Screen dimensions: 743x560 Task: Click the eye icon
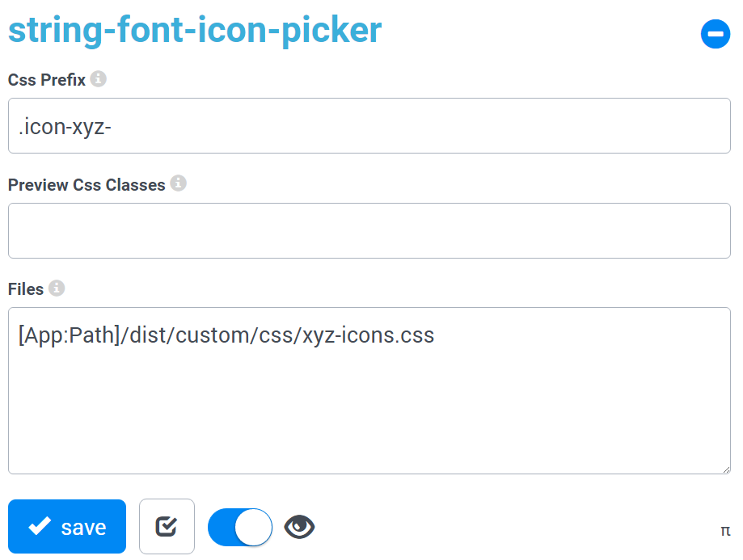299,527
